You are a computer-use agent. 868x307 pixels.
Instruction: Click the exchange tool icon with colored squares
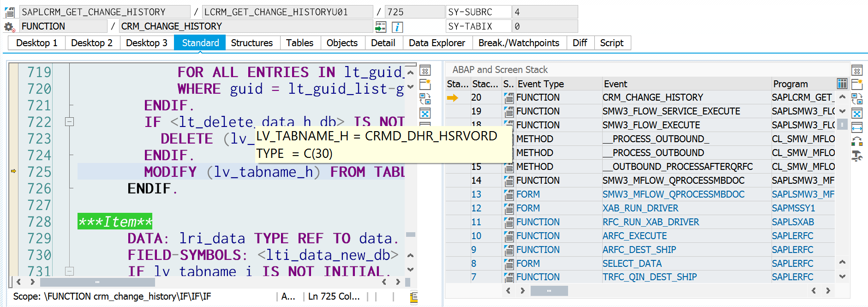click(857, 141)
